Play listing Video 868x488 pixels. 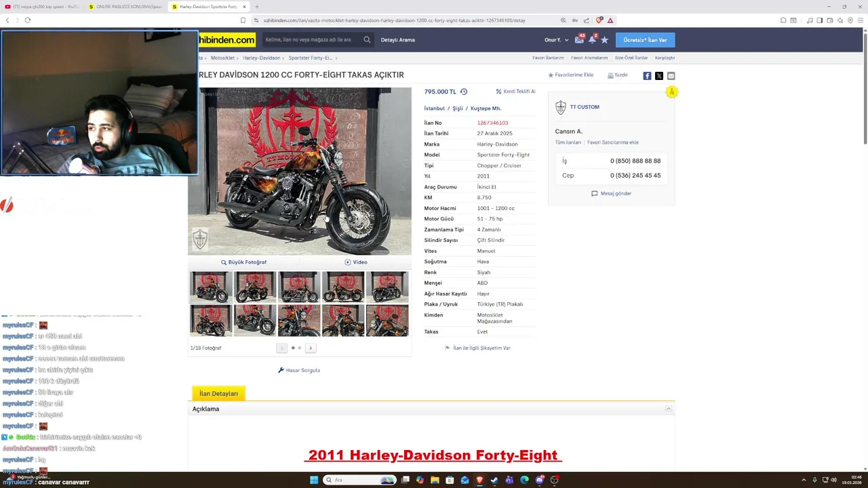[x=356, y=262]
